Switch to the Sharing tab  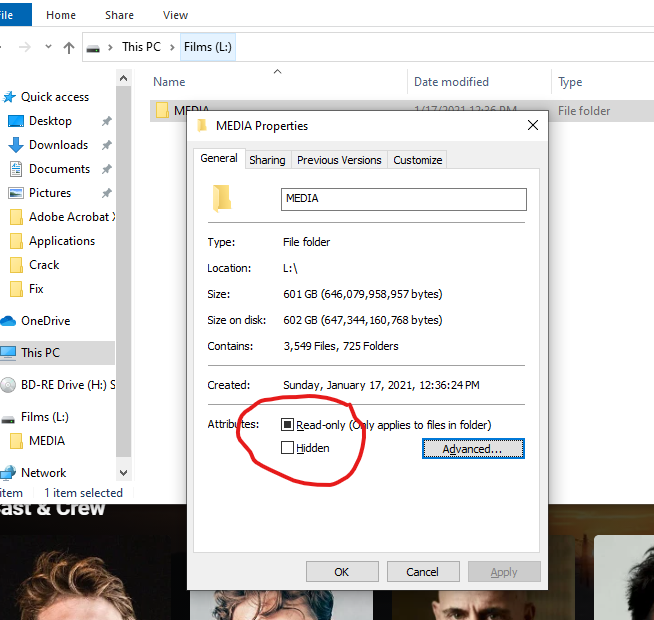pyautogui.click(x=267, y=160)
